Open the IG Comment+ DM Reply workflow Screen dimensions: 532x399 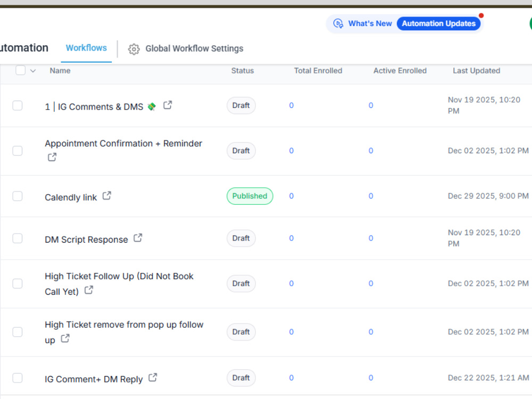(94, 379)
